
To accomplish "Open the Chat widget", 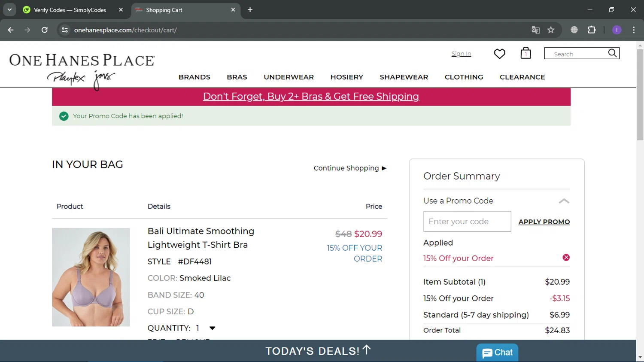I will coord(497,353).
